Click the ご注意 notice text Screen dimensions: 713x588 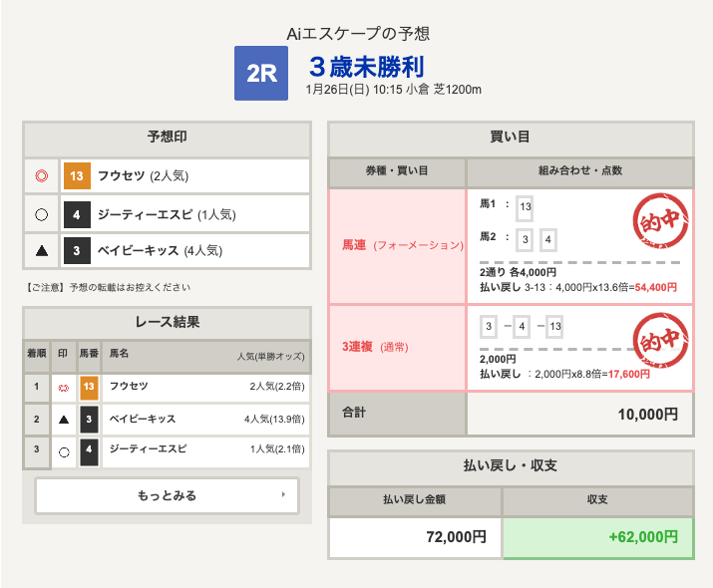pos(108,288)
